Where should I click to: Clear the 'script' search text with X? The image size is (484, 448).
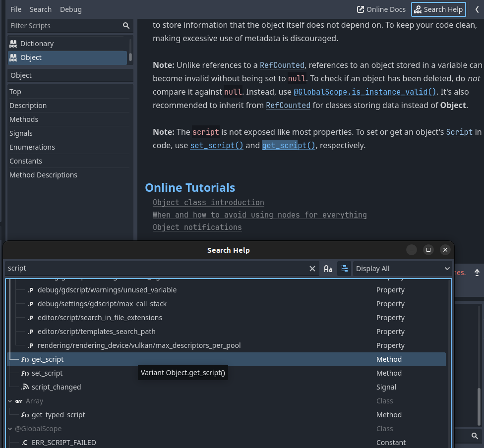[312, 269]
